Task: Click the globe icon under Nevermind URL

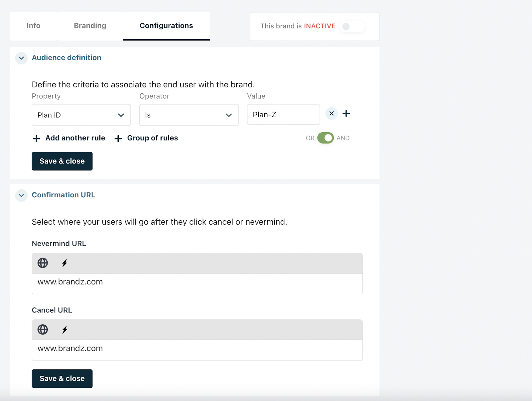Action: pos(43,263)
